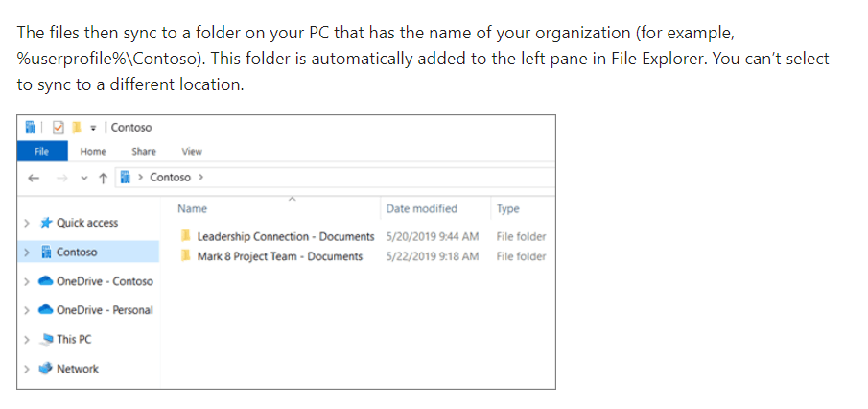Switch to the View ribbon tab
The height and width of the screenshot is (409, 868).
pos(192,152)
